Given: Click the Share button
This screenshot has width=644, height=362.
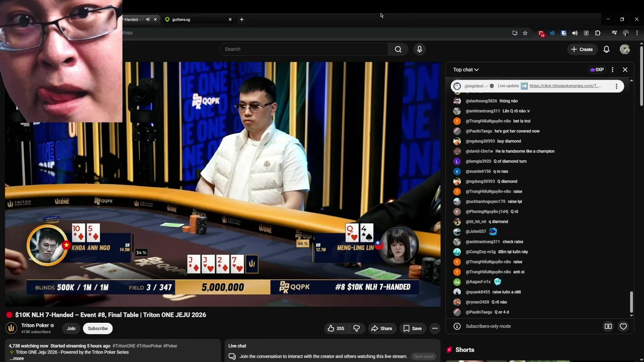Looking at the screenshot, I should coord(381,328).
